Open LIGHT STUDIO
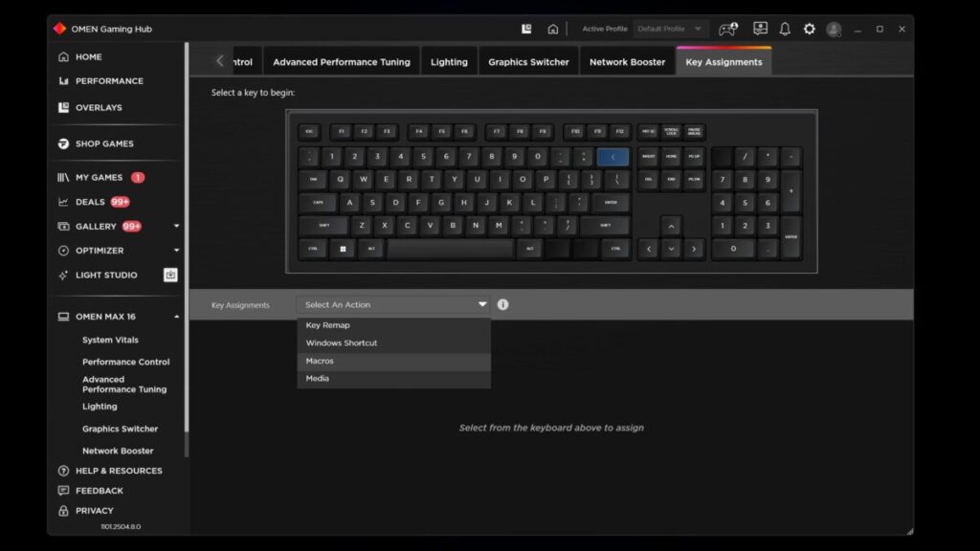The width and height of the screenshot is (980, 551). coord(105,275)
